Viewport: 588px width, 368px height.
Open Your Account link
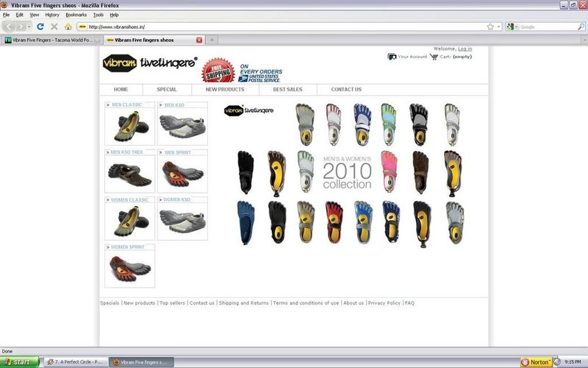point(412,57)
